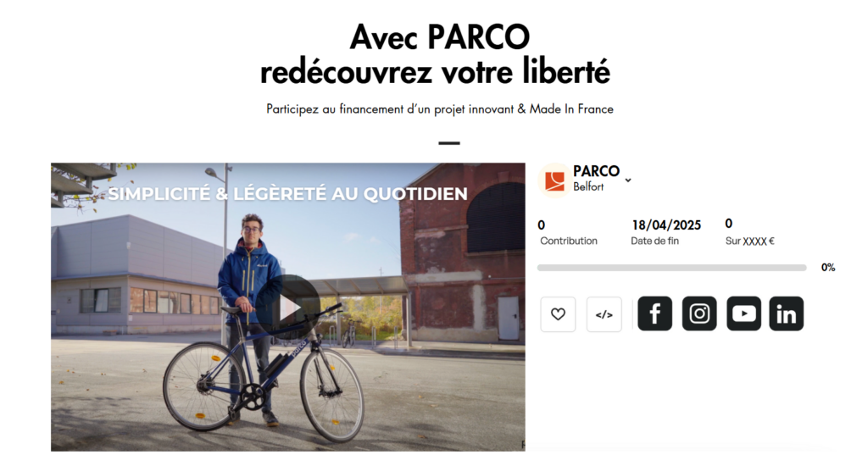Click the Contribution count label

569,241
